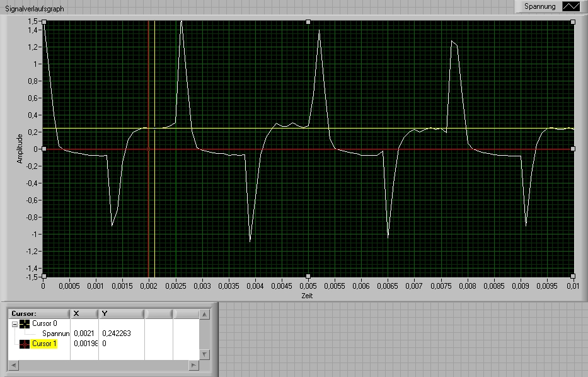Click the y-axis minimum value -1,5

(31, 277)
